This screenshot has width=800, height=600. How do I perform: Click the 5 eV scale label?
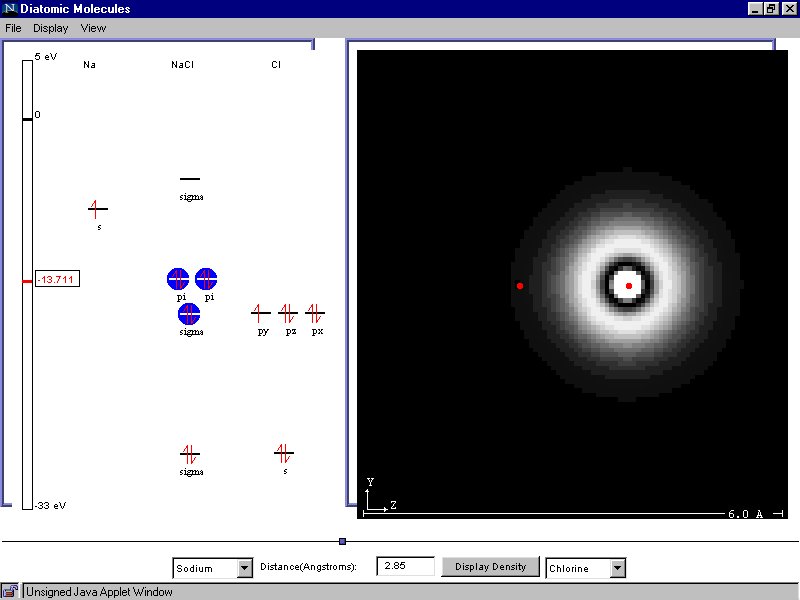[46, 57]
